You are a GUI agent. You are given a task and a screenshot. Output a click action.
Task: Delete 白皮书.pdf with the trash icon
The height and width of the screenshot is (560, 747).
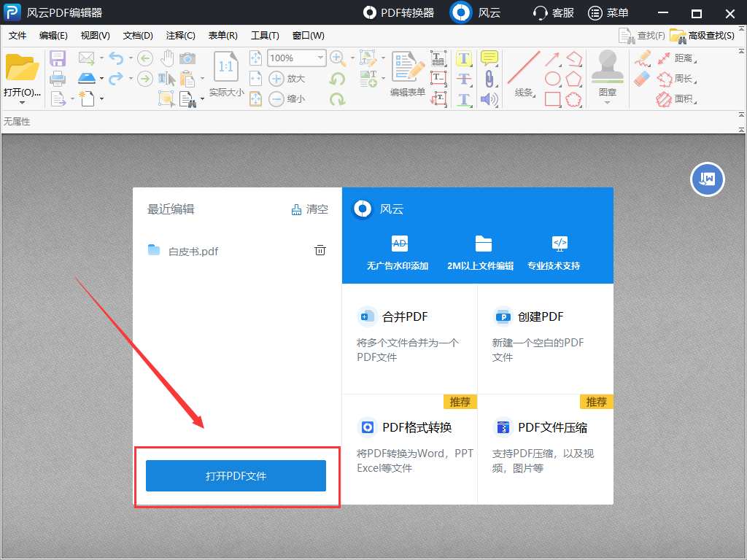pos(320,250)
